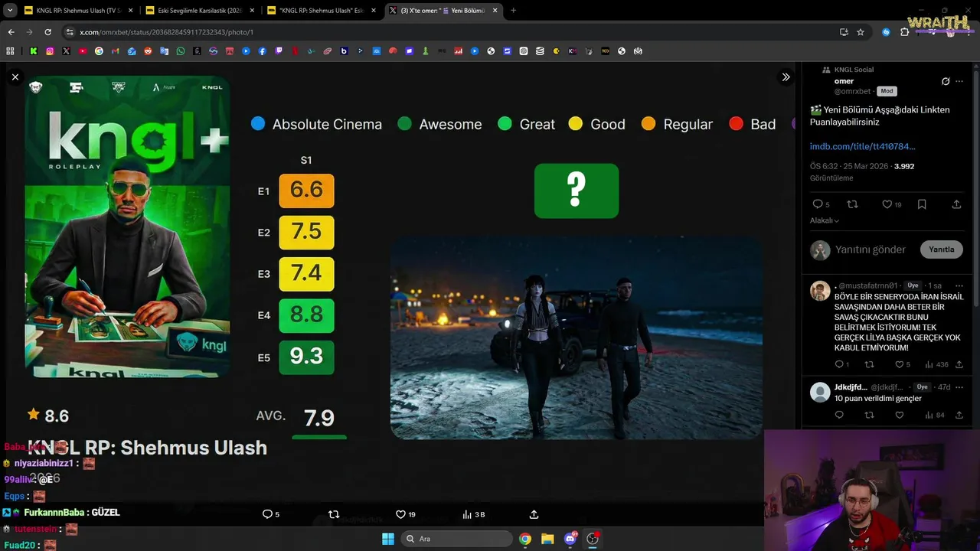Click the yellow Good legend dot

576,123
